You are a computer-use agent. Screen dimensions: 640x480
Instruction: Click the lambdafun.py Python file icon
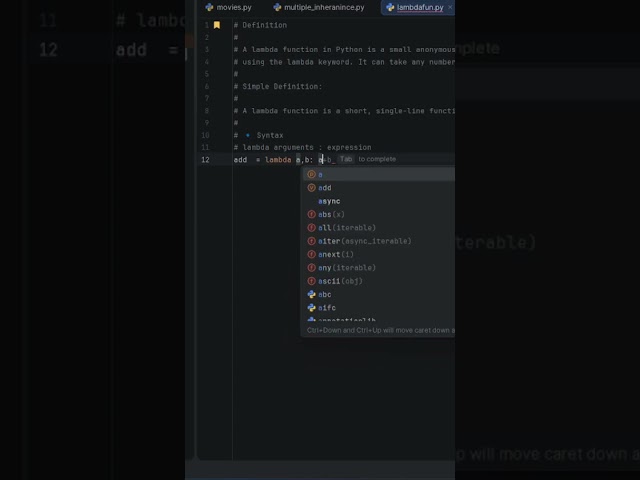click(x=390, y=7)
